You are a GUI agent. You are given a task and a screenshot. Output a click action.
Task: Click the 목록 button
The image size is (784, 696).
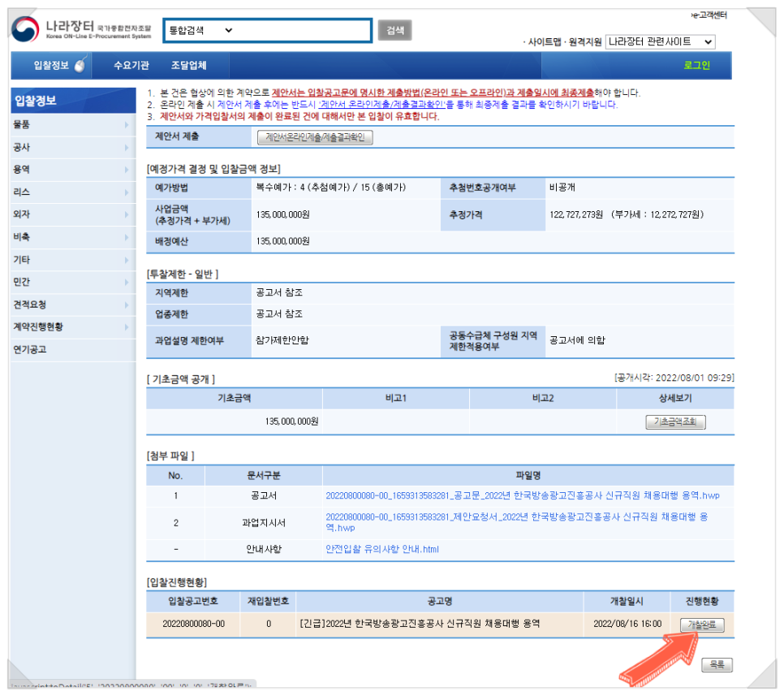[x=717, y=664]
